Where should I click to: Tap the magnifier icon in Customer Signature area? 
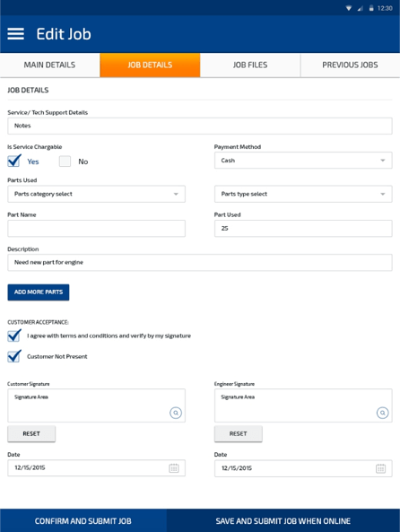click(x=176, y=413)
